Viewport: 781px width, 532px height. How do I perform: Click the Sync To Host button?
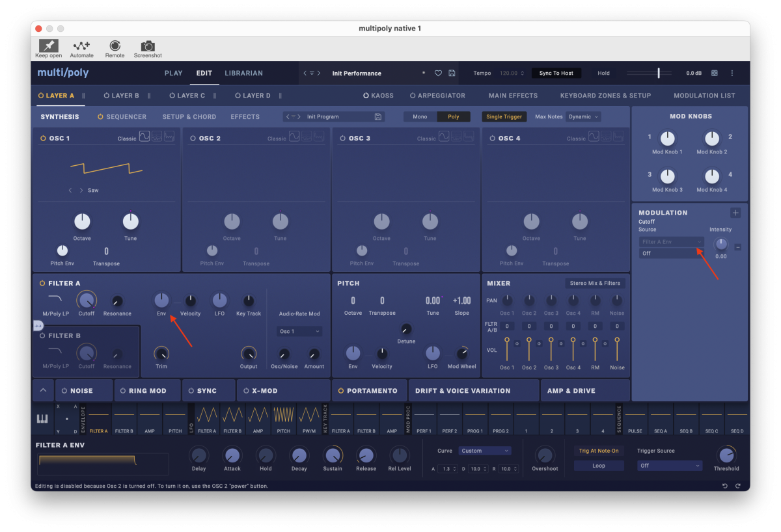pyautogui.click(x=556, y=73)
